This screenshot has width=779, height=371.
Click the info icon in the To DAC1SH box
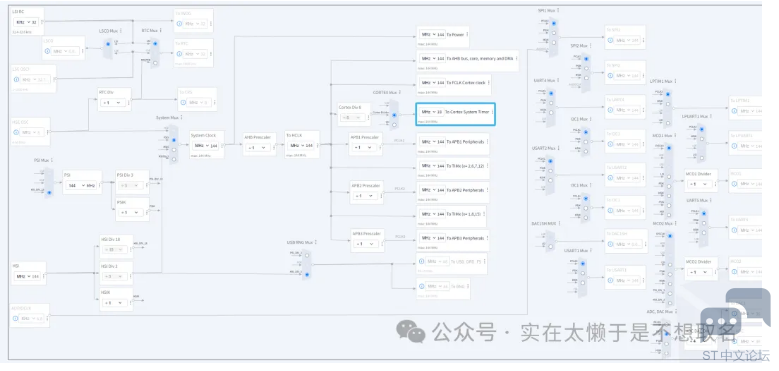(610, 244)
